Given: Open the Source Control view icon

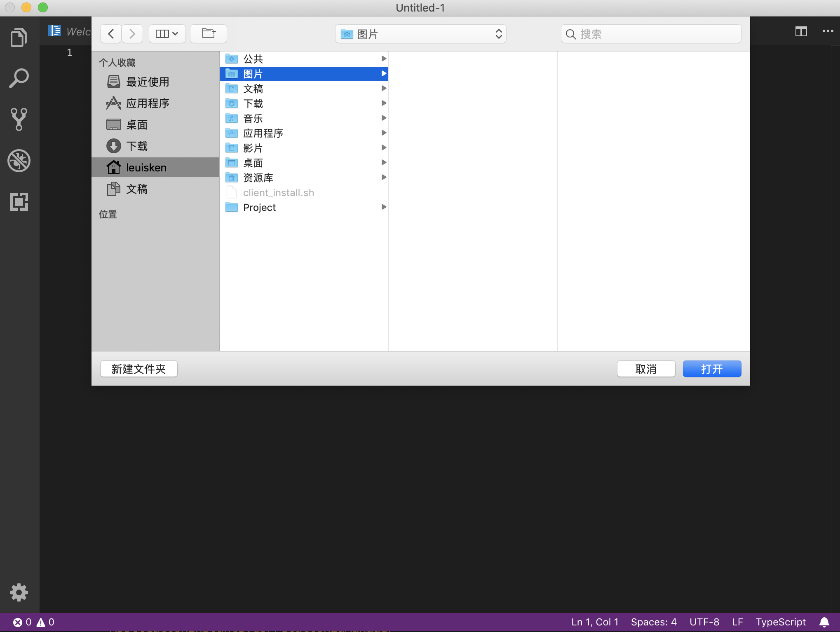Looking at the screenshot, I should pyautogui.click(x=19, y=119).
